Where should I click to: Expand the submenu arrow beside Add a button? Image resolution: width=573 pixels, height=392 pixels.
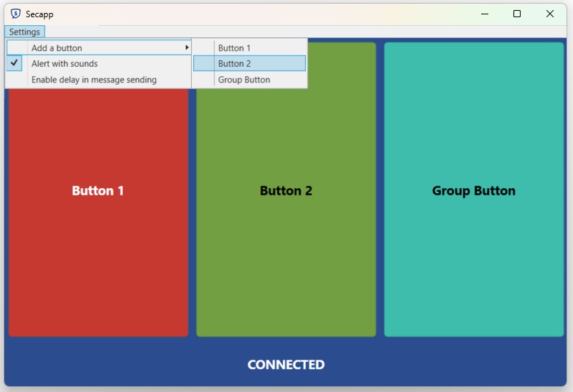187,47
